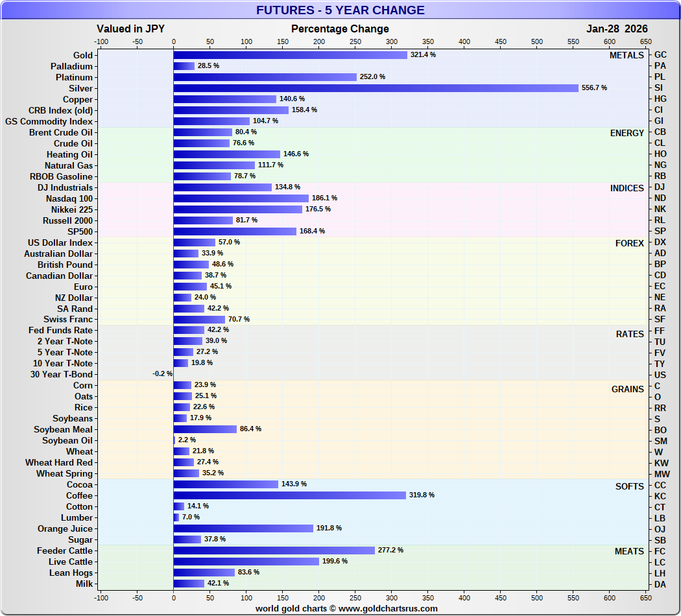Select the Platinum bar at 252.0 %

[265, 77]
